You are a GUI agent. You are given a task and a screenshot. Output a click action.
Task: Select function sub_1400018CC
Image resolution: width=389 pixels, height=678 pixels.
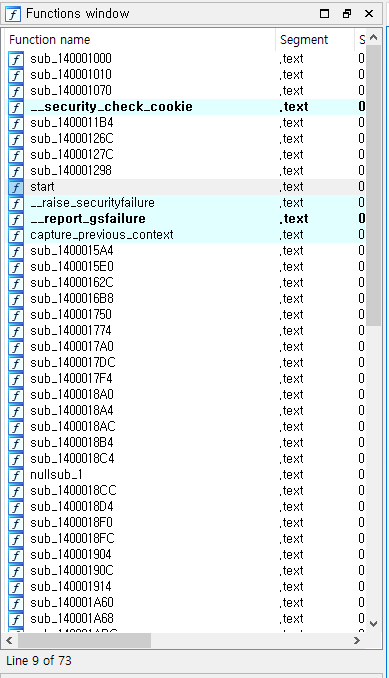73,491
